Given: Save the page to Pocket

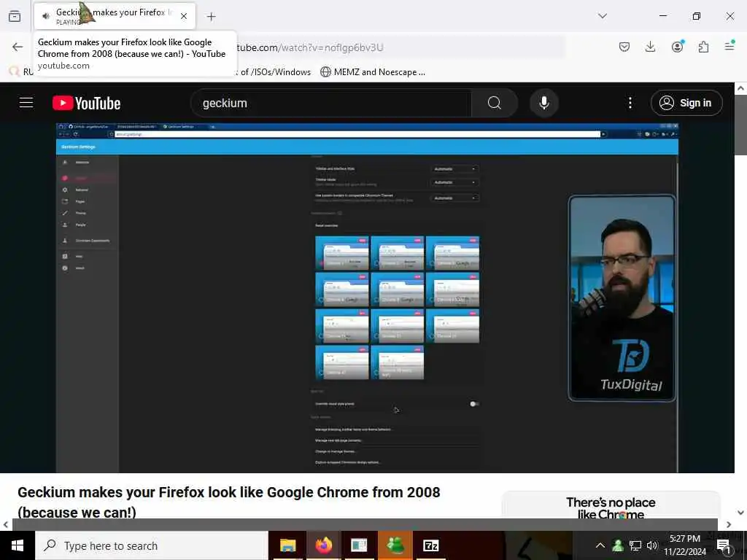Looking at the screenshot, I should click(624, 47).
